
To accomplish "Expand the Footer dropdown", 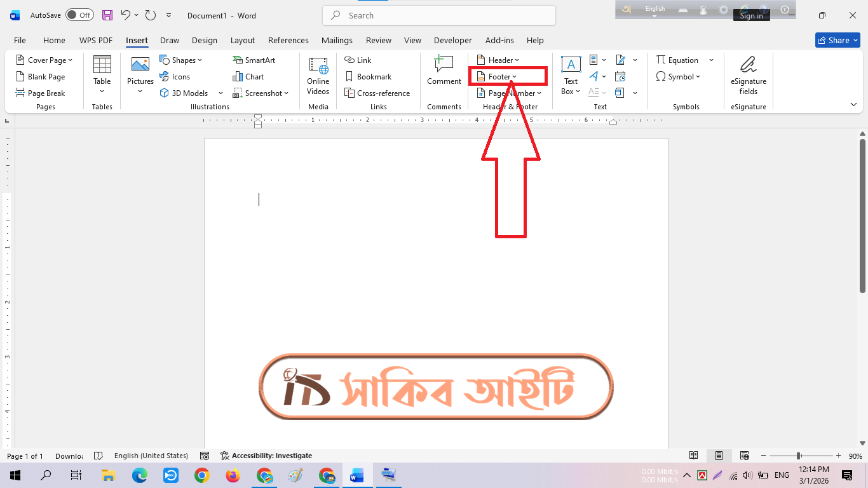I will coord(502,77).
